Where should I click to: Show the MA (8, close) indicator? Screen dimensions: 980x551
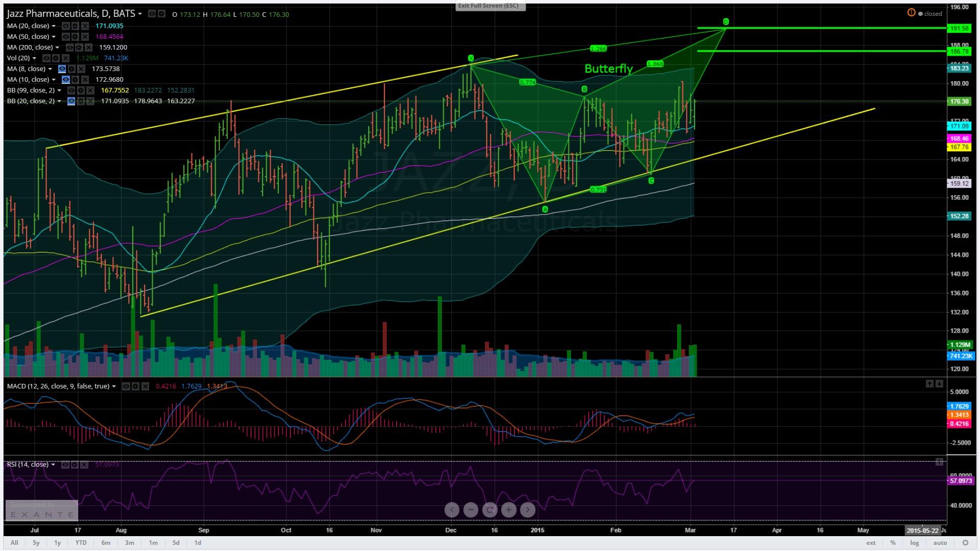(62, 69)
